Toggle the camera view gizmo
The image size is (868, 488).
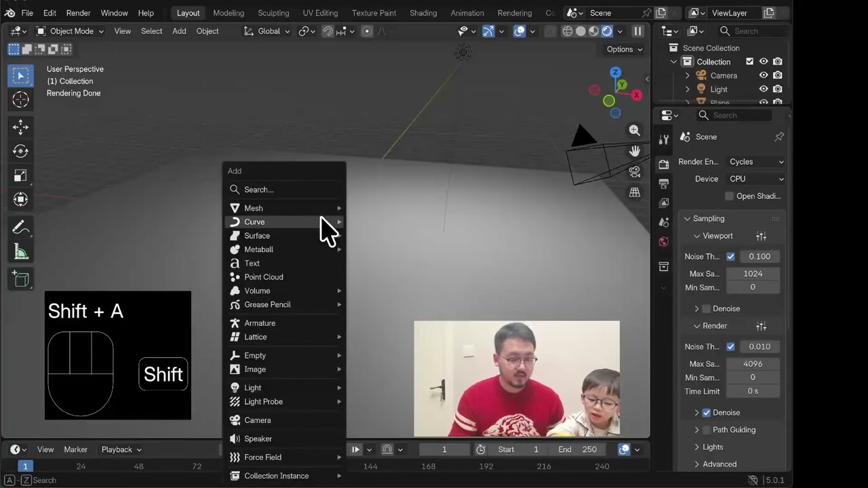coord(634,171)
